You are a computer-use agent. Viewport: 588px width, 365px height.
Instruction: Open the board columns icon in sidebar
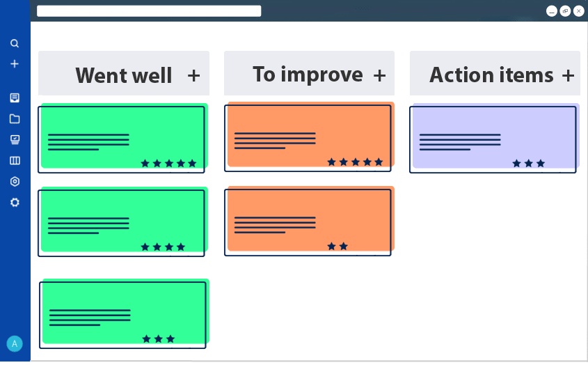15,160
